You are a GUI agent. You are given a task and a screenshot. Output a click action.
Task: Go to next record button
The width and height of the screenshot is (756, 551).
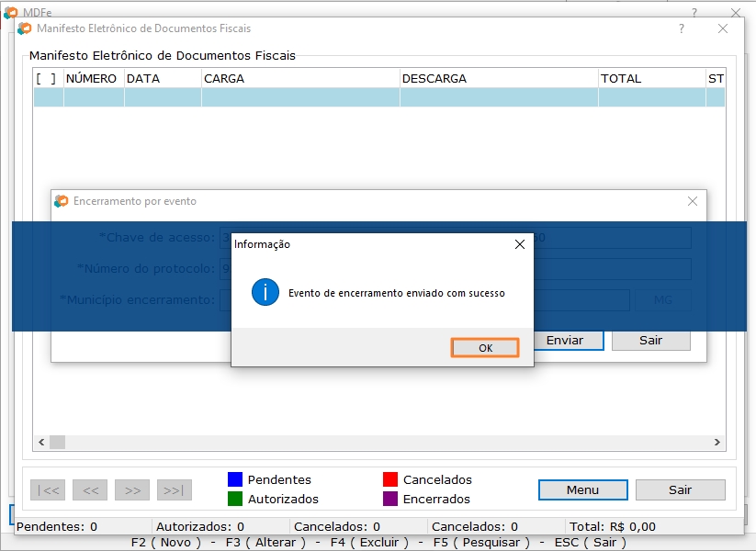[132, 490]
